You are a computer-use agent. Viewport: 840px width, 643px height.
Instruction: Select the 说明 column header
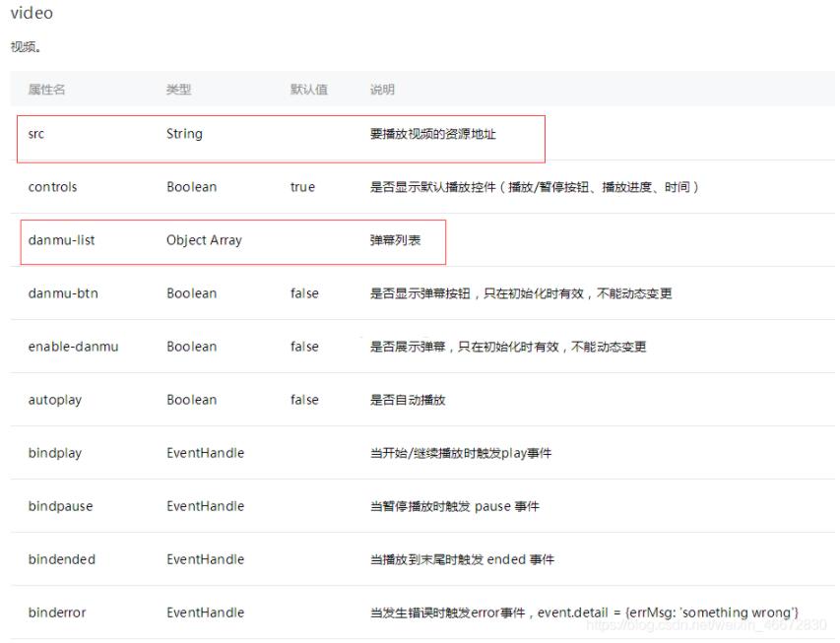point(382,90)
